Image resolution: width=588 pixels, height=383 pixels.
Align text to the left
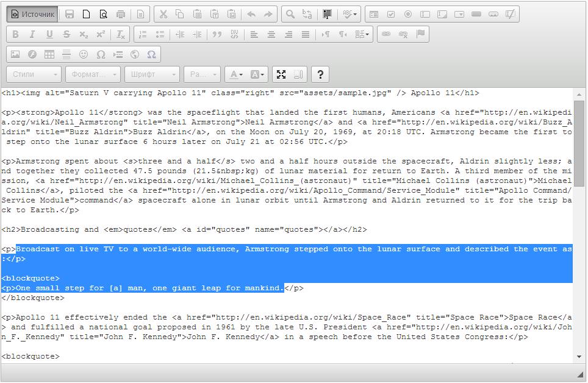coord(254,34)
